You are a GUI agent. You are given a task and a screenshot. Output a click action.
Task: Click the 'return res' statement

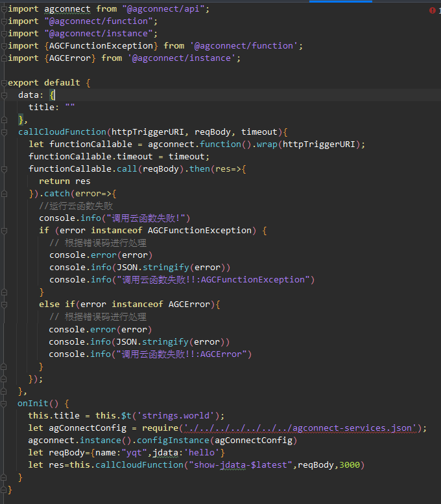point(65,181)
